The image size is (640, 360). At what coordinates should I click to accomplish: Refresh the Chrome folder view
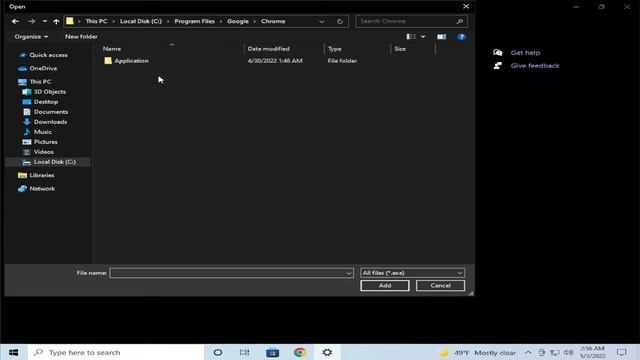(340, 21)
